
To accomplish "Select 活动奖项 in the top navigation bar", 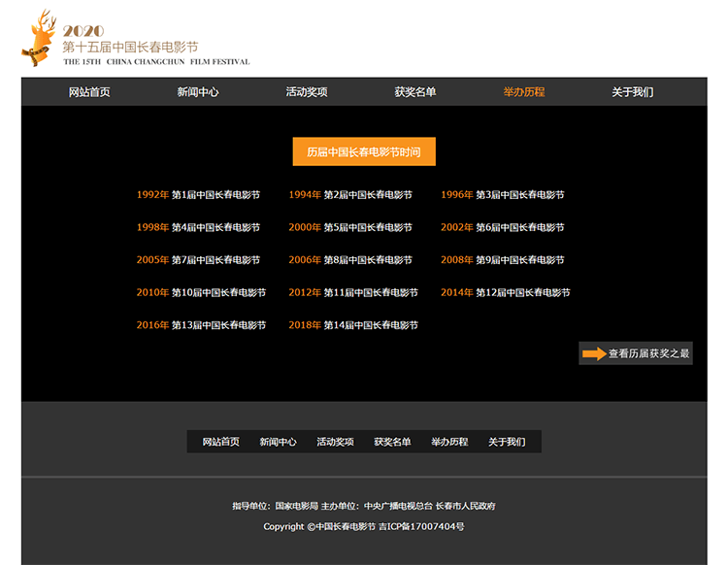I will coord(307,92).
